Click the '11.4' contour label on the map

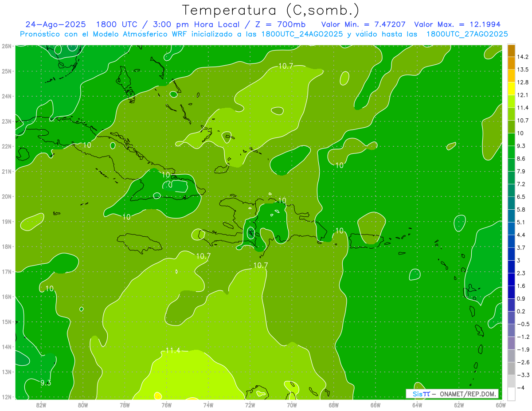(173, 351)
